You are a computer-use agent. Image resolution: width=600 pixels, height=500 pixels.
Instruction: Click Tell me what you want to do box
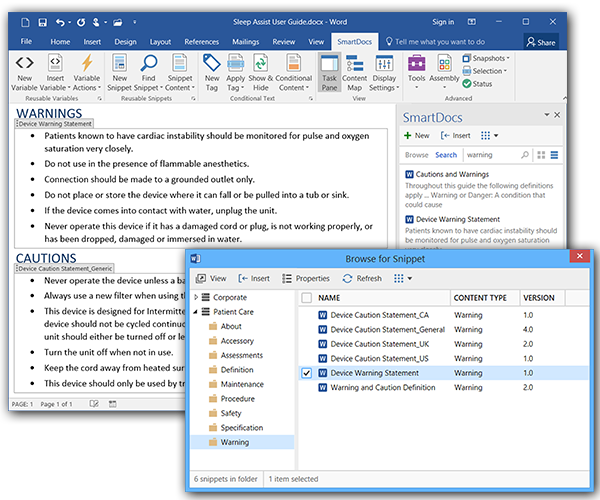435,42
